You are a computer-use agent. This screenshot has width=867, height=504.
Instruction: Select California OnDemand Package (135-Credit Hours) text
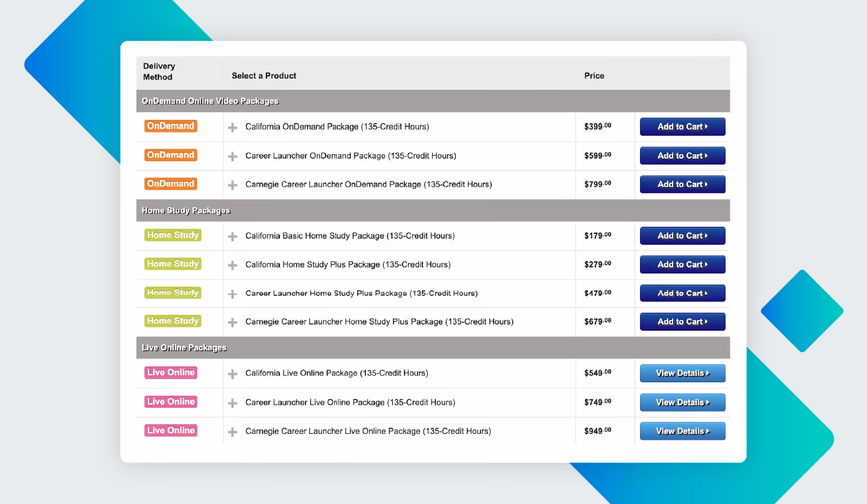337,127
